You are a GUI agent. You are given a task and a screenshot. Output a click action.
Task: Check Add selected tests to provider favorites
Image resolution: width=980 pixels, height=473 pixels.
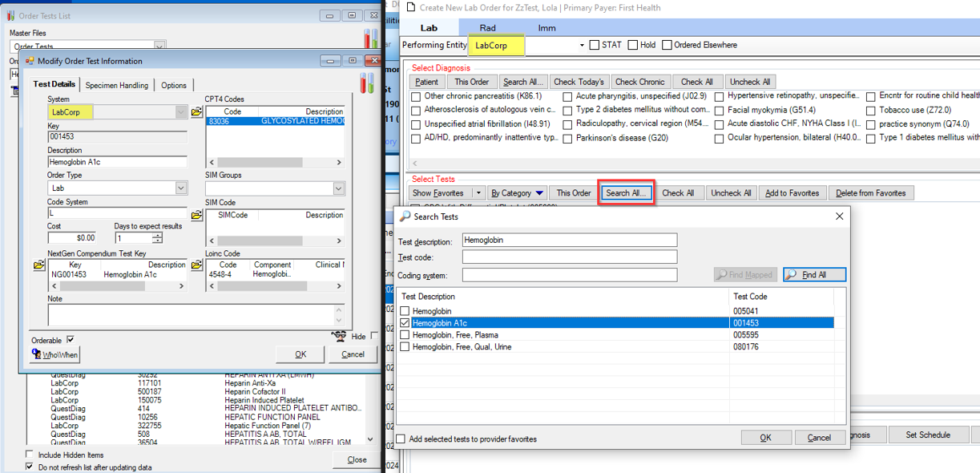(401, 439)
